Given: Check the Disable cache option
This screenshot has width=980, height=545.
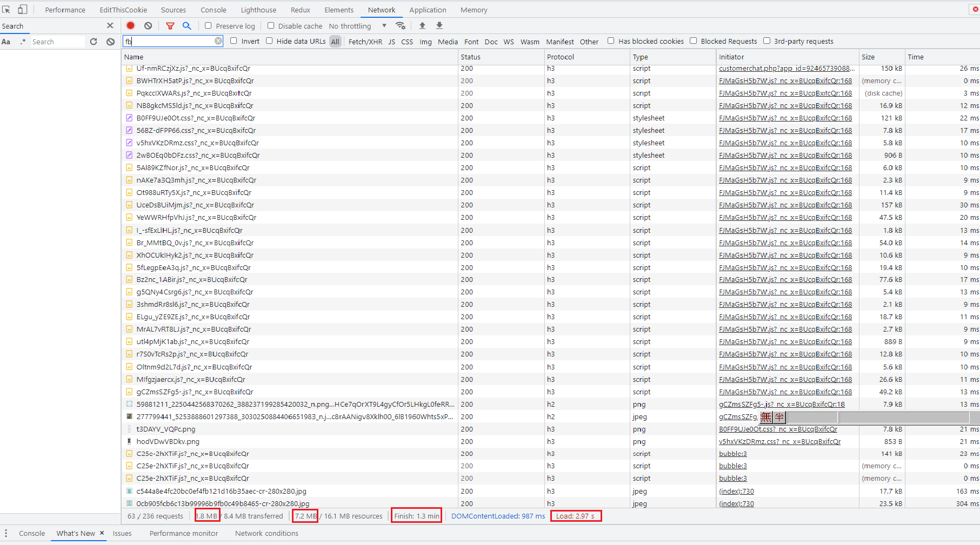Looking at the screenshot, I should click(x=271, y=25).
